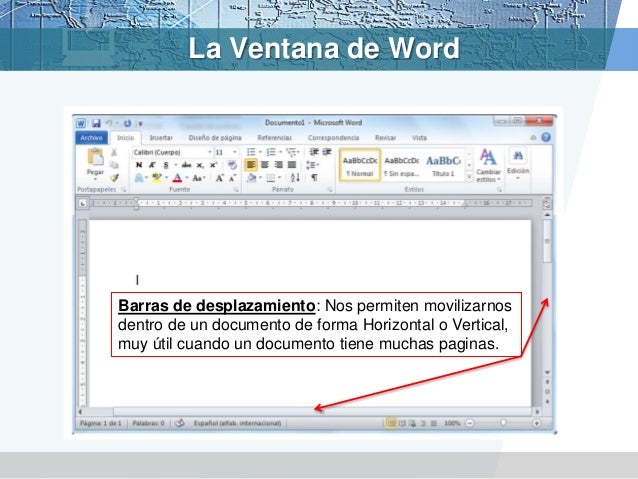Expand the styles gallery More arrow
Image resolution: width=638 pixels, height=479 pixels.
[469, 177]
